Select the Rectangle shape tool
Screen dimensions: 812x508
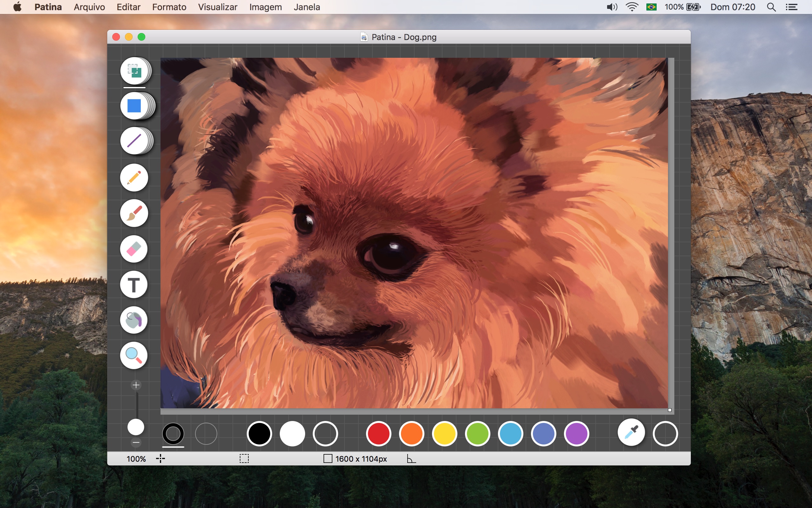[134, 106]
